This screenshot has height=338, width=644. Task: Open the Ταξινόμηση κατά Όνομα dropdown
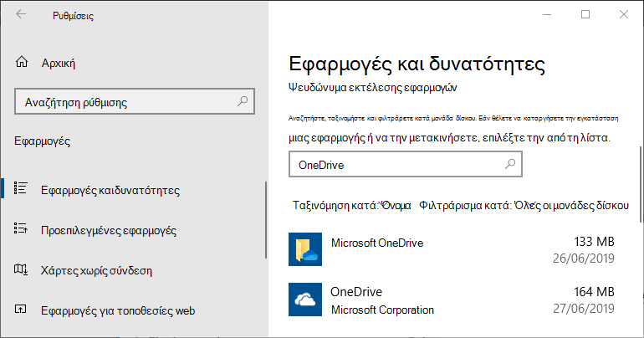(x=351, y=205)
